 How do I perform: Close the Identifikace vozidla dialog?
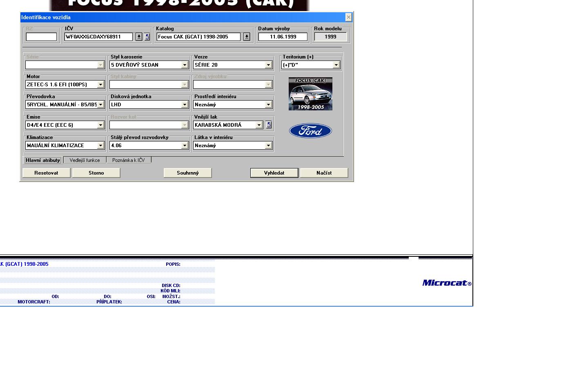[348, 17]
